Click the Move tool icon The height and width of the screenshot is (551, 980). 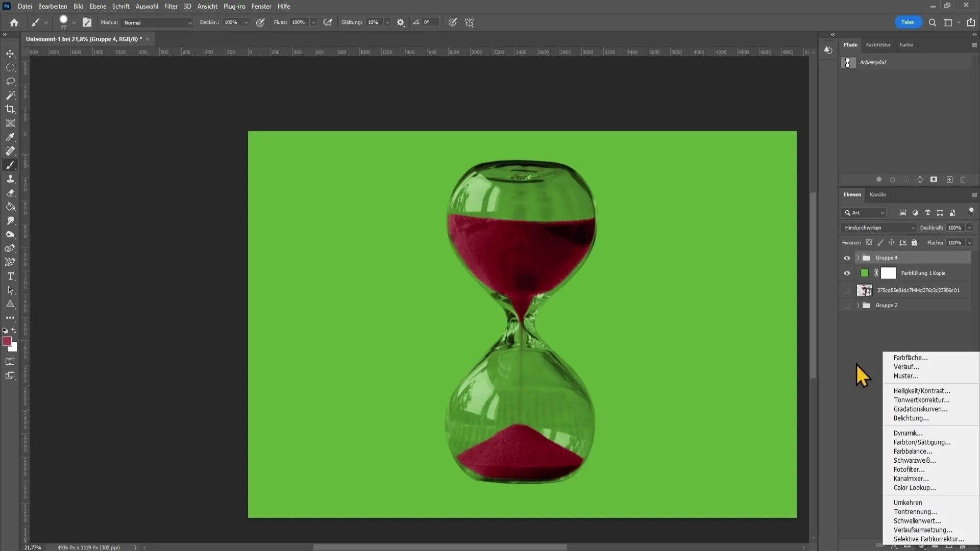coord(10,53)
